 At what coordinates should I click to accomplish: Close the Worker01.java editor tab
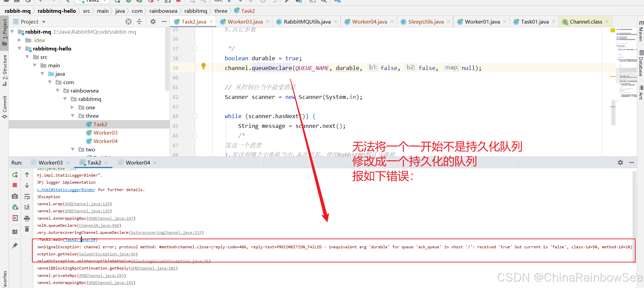(x=505, y=22)
